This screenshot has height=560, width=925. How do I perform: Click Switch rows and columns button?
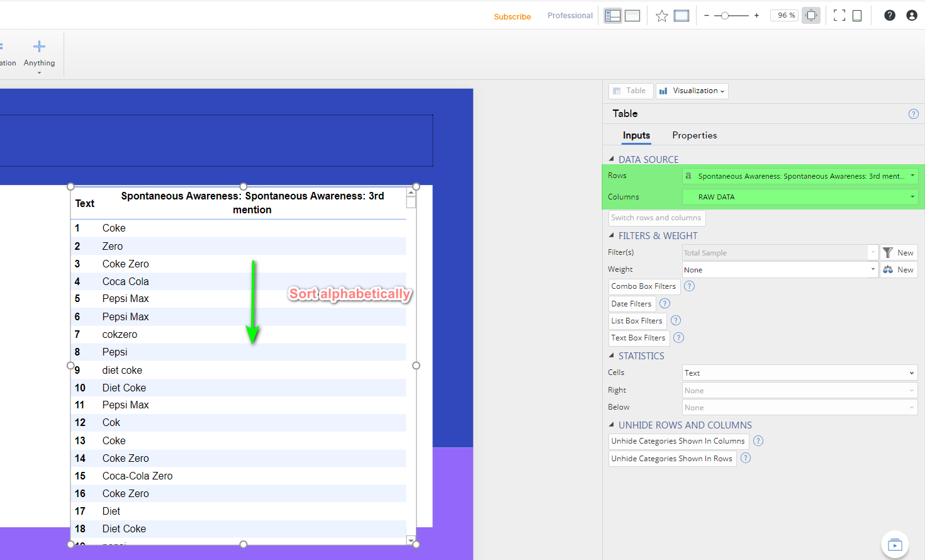pos(656,218)
